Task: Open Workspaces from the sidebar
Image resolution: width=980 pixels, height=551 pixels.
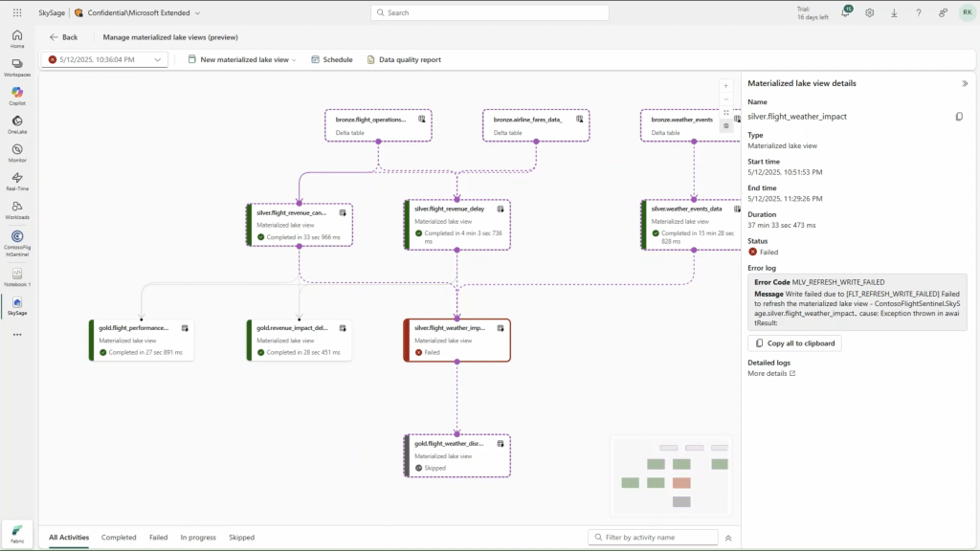Action: 17,68
